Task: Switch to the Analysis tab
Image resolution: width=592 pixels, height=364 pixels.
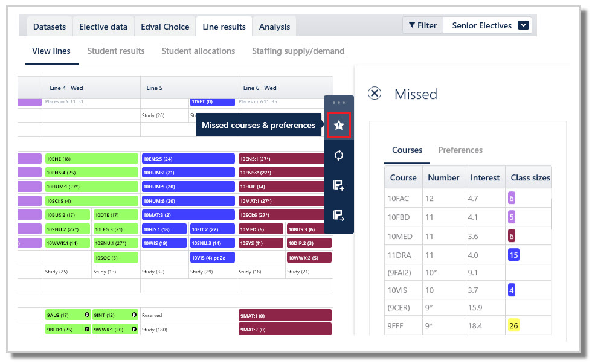Action: (274, 27)
